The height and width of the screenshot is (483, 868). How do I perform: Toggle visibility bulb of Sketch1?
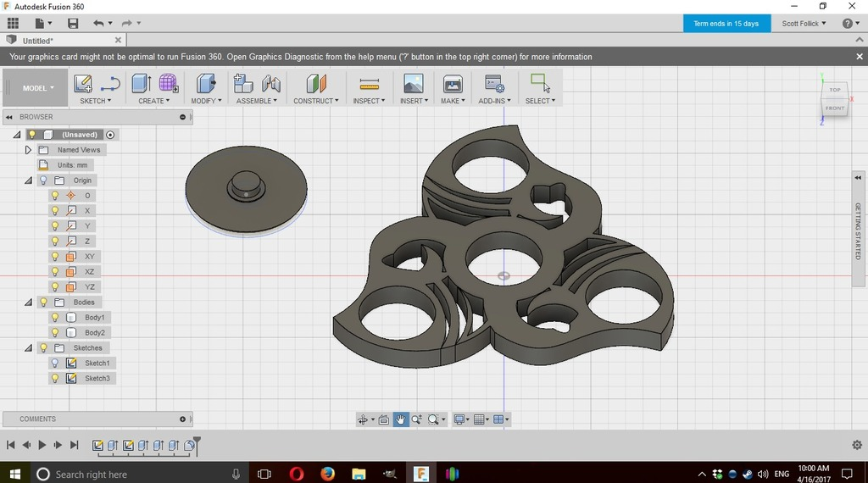(x=55, y=364)
